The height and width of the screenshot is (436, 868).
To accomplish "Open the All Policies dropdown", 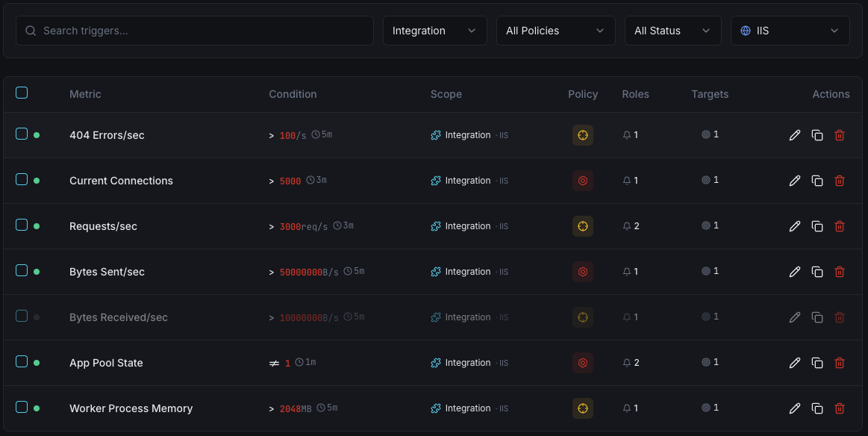I will (555, 31).
